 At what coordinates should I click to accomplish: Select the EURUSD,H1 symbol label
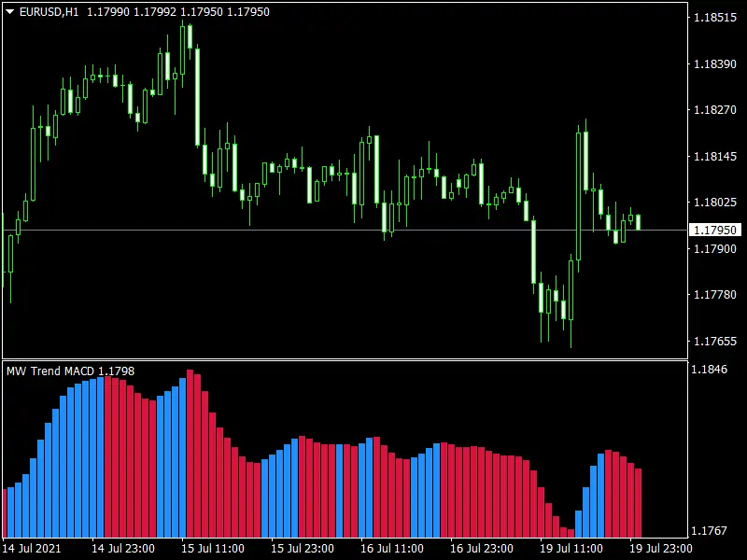pyautogui.click(x=49, y=12)
